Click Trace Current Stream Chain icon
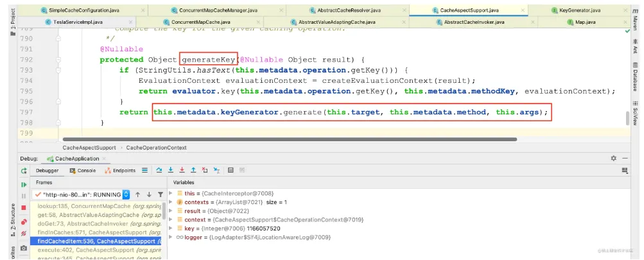 [242, 170]
